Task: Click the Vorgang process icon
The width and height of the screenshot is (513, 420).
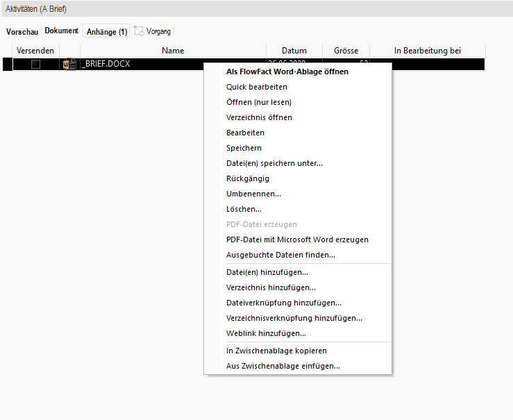Action: click(x=139, y=31)
